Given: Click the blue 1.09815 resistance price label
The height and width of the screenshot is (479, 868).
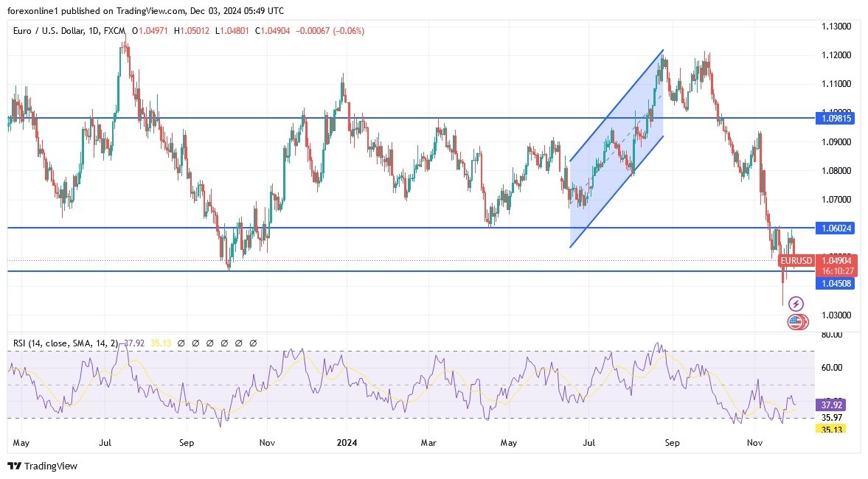Looking at the screenshot, I should 836,118.
